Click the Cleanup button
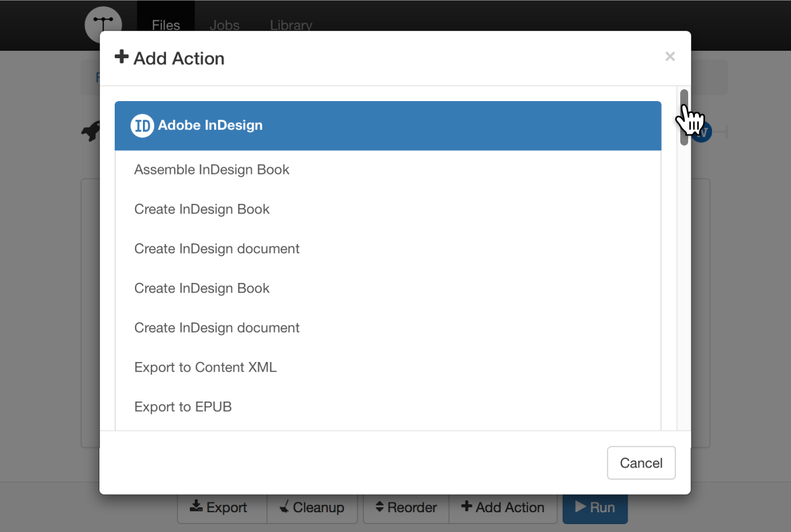The height and width of the screenshot is (532, 791). click(312, 508)
